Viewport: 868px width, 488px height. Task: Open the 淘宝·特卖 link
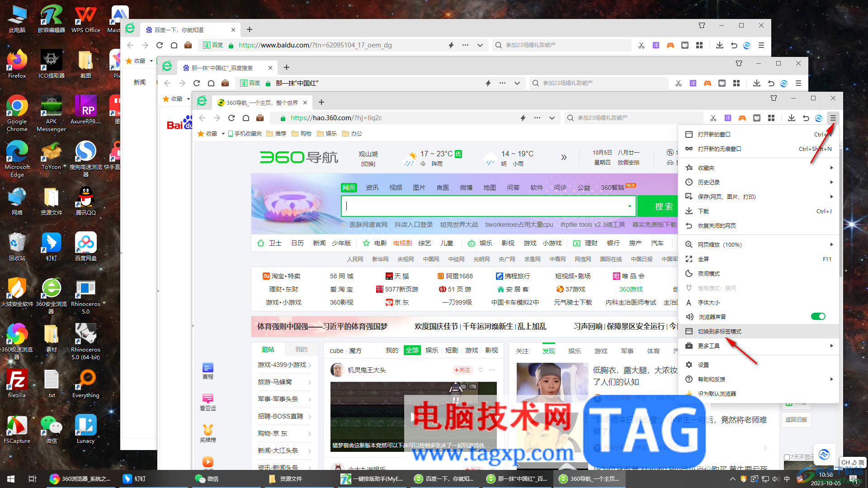tap(282, 276)
